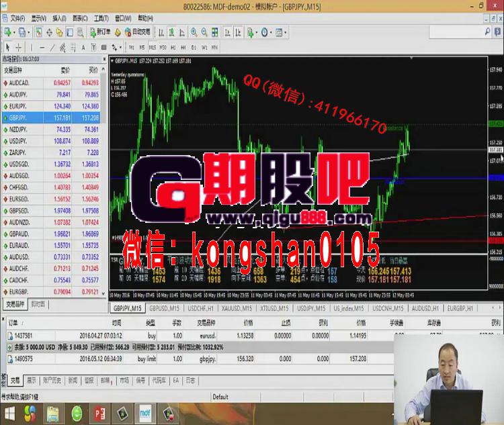Switch to H4 timeframe
Image resolution: width=504 pixels, height=425 pixels.
click(183, 47)
